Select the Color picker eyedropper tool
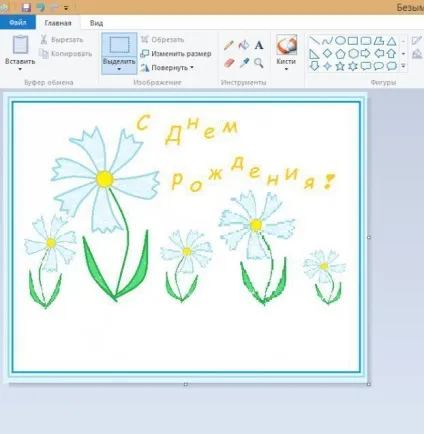 [244, 63]
